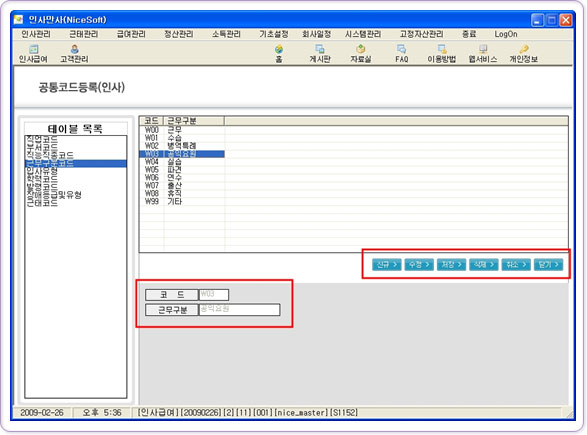
Task: Click the 저장 button
Action: point(451,265)
